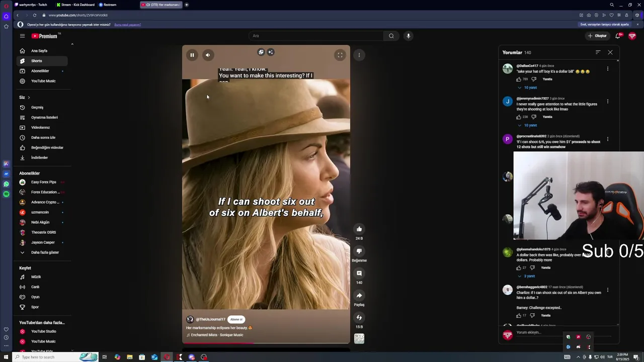Click the search magnifier button
Image resolution: width=644 pixels, height=362 pixels.
391,36
